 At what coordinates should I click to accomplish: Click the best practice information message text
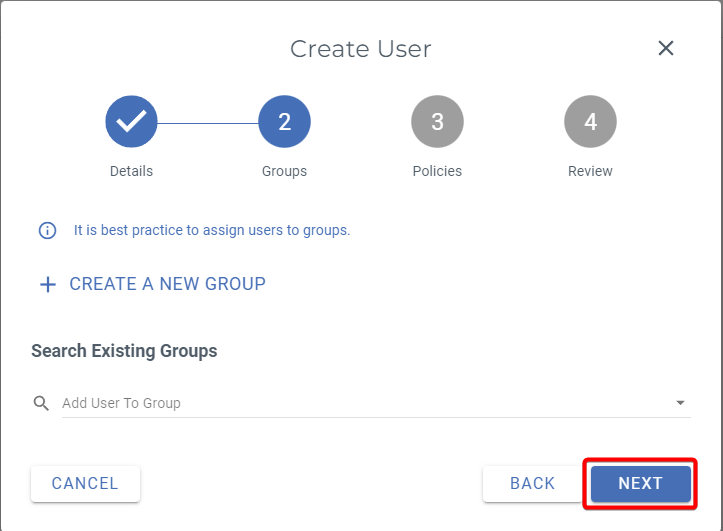tap(212, 230)
